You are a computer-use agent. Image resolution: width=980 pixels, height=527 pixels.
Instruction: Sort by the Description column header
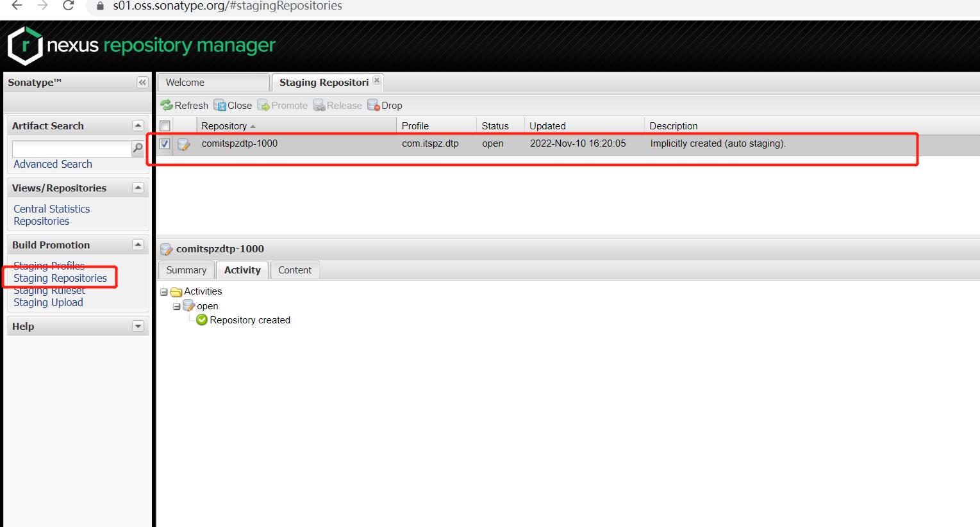pos(674,126)
